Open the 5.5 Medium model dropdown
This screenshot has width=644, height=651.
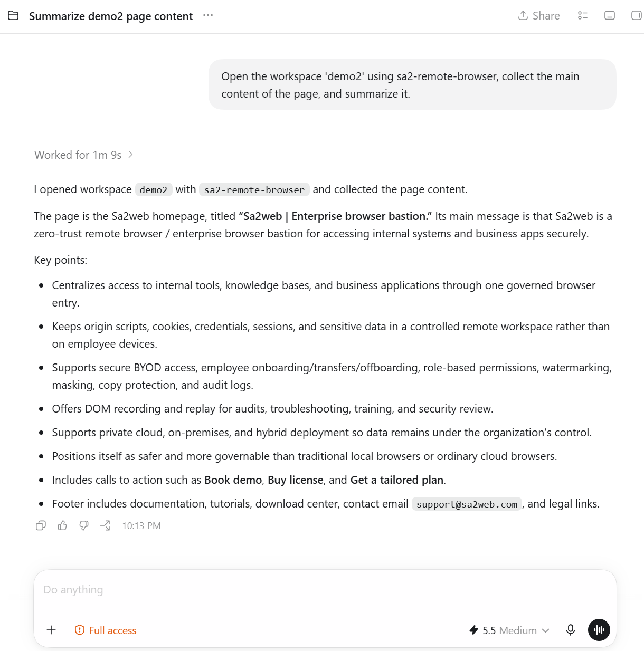click(x=509, y=630)
